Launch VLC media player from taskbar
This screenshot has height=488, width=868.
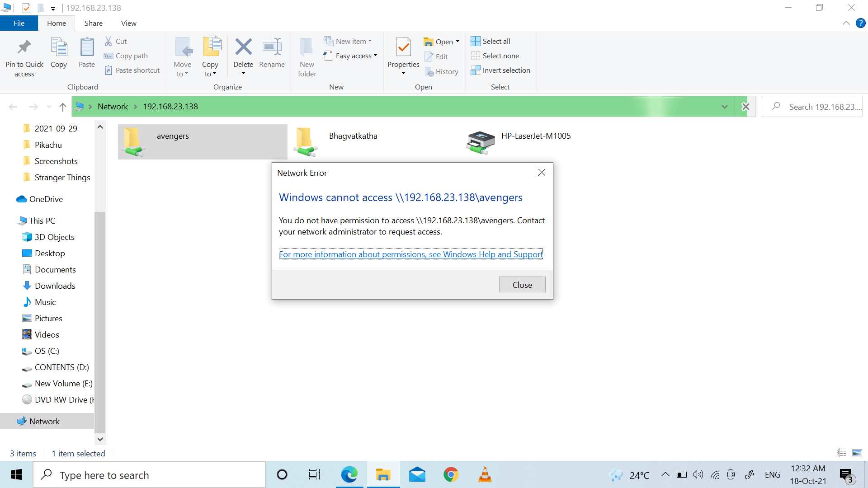pos(485,475)
